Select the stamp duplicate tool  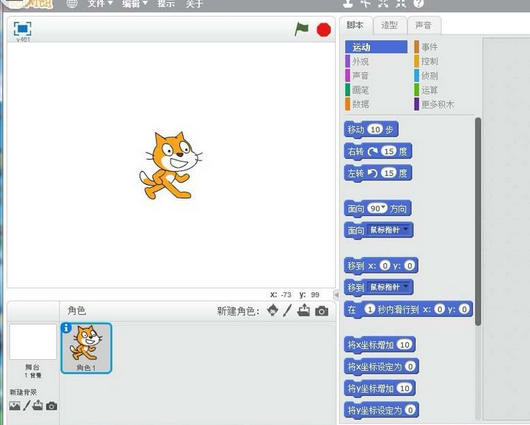(348, 4)
